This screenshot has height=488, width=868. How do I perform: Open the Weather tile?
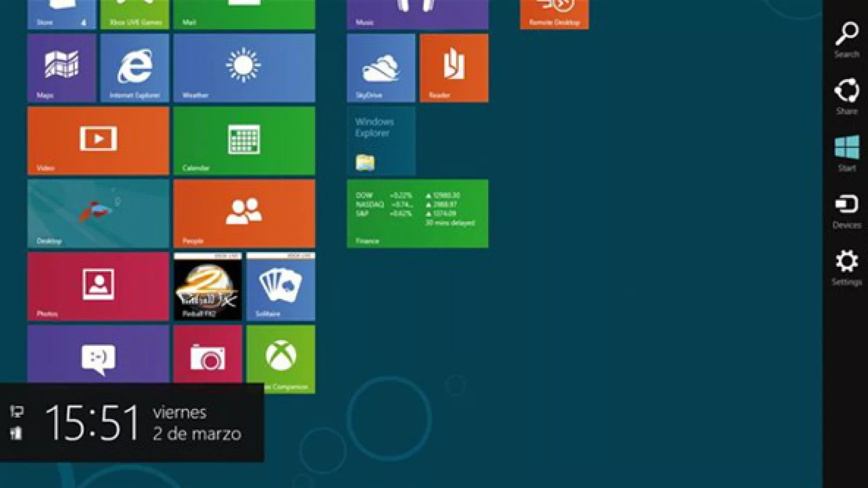pos(244,68)
